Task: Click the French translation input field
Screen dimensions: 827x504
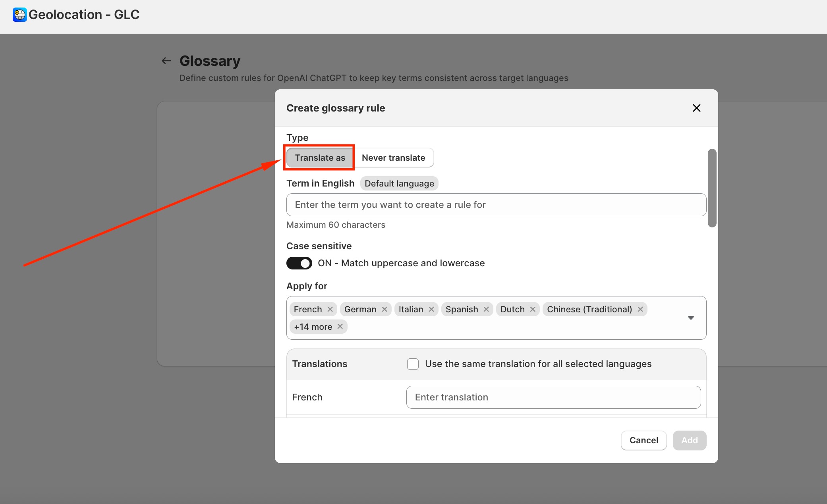Action: [553, 397]
